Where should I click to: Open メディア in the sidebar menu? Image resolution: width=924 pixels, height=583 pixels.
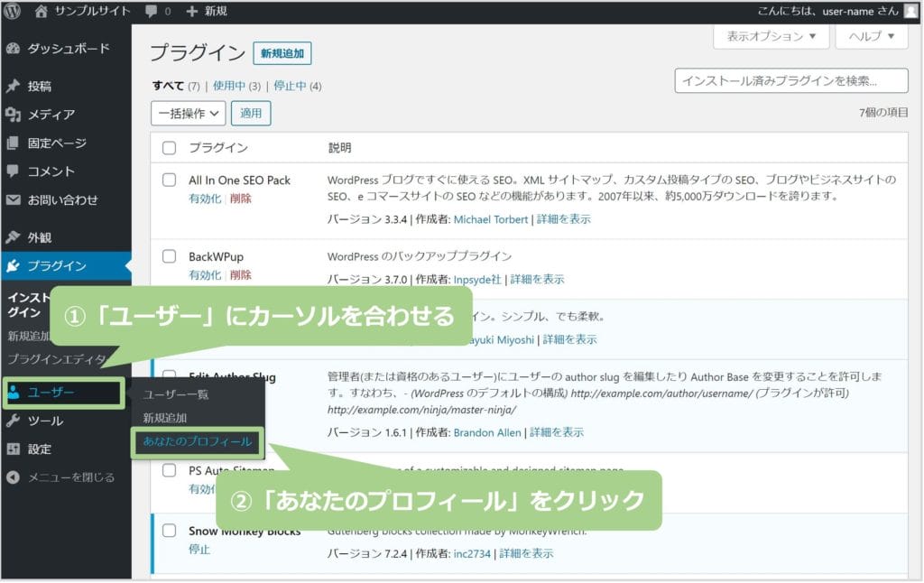(51, 115)
